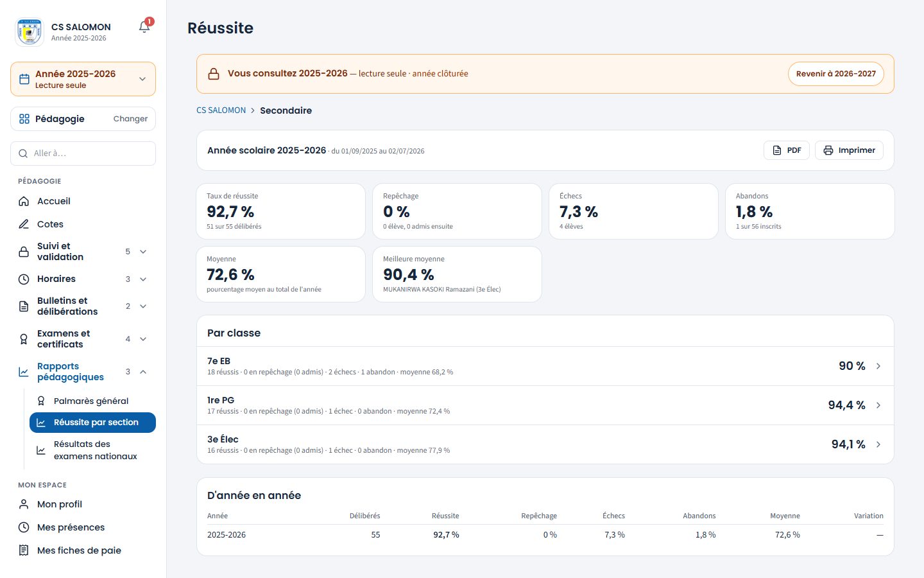This screenshot has width=924, height=578.
Task: Collapse the Rapports pédagogiques section
Action: coord(83,372)
